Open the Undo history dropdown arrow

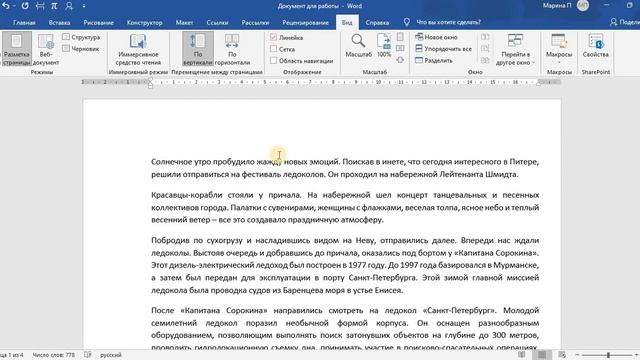[14, 6]
